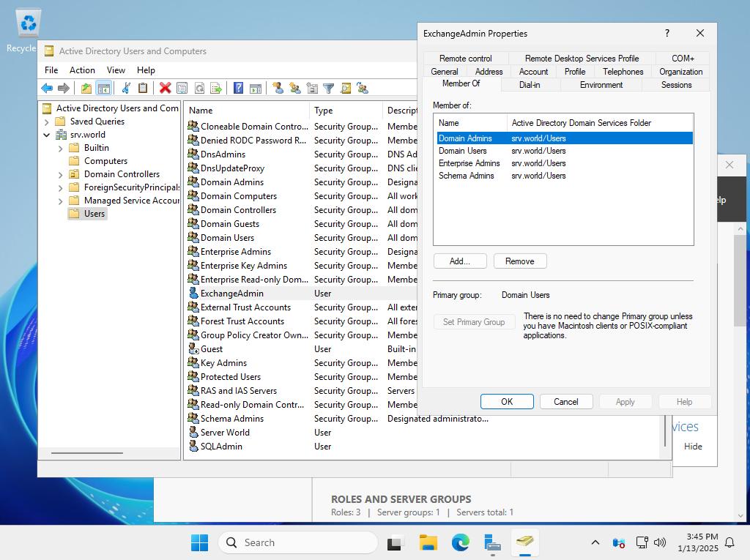The image size is (750, 560).
Task: Open Server Manager taskbar icon
Action: coord(492,542)
